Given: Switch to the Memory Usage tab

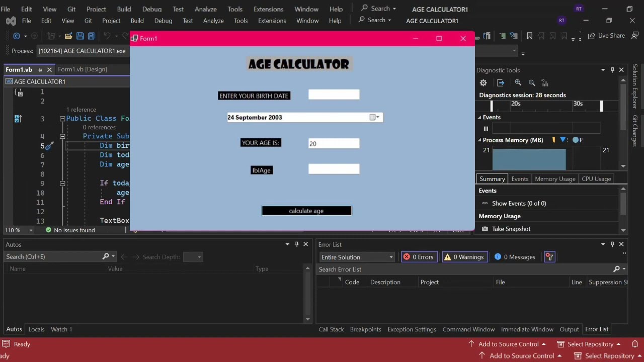Looking at the screenshot, I should pos(555,179).
